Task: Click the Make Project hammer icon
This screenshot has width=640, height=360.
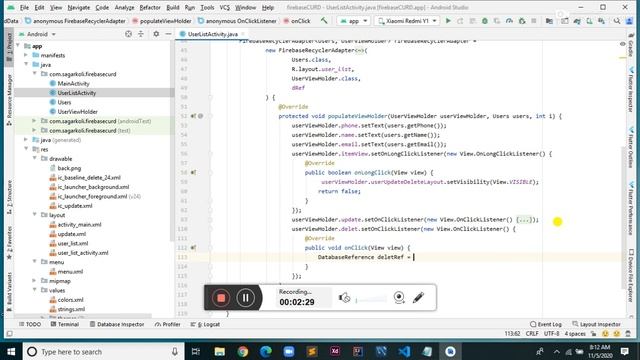Action: coord(324,20)
